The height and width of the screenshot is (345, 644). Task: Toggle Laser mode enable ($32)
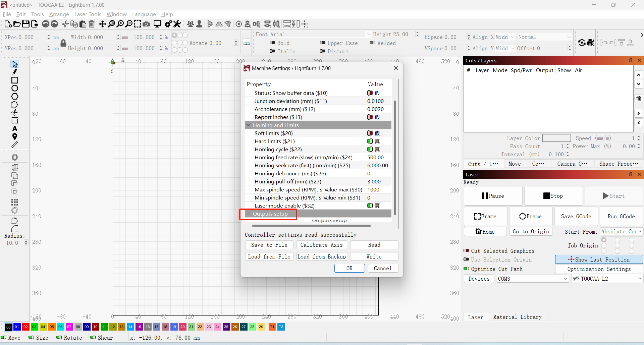point(370,206)
